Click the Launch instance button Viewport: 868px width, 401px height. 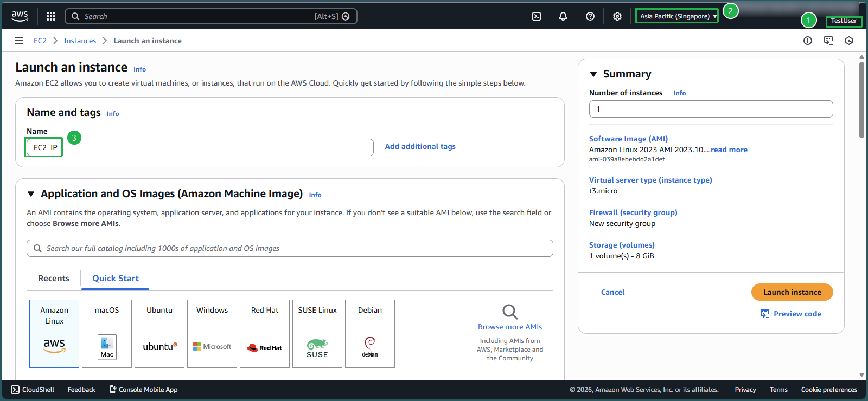click(x=792, y=292)
